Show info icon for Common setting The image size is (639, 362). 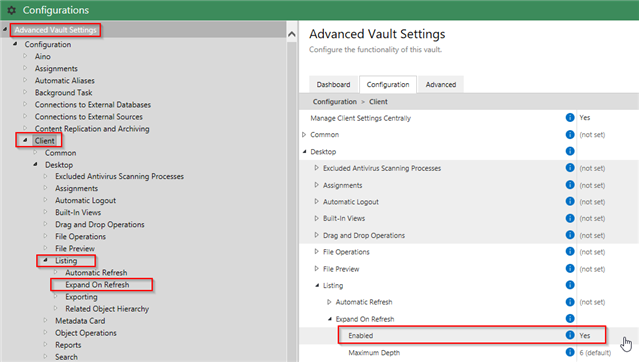pyautogui.click(x=570, y=135)
